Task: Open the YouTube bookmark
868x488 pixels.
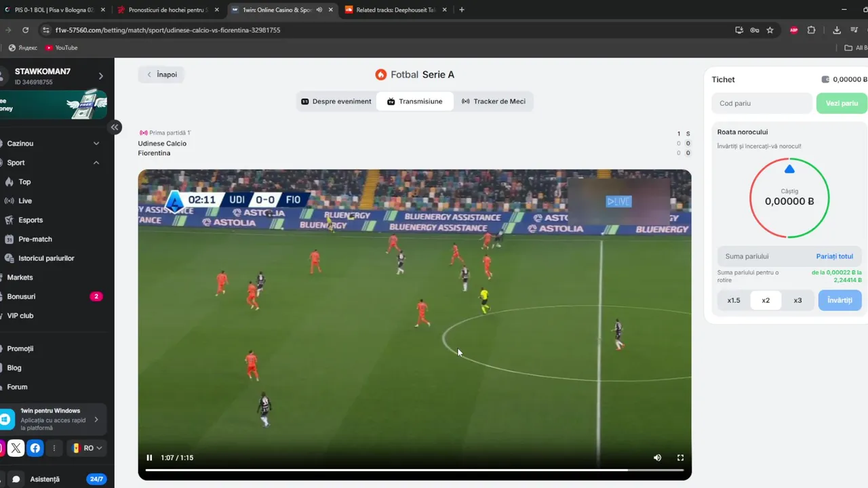Action: pyautogui.click(x=61, y=48)
